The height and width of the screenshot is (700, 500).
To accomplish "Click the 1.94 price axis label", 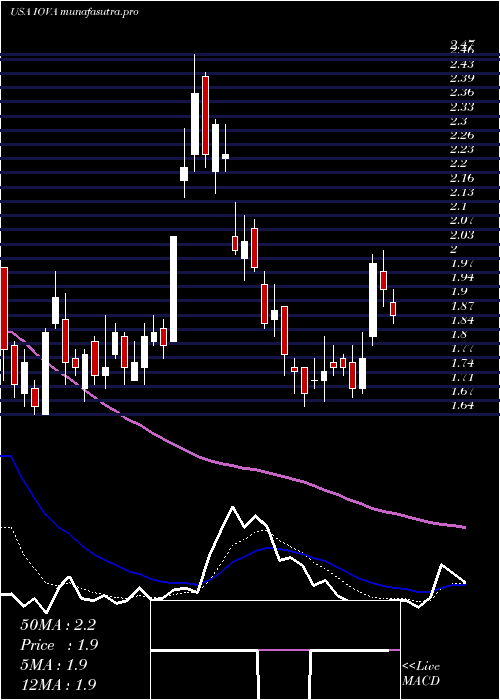I will [462, 277].
